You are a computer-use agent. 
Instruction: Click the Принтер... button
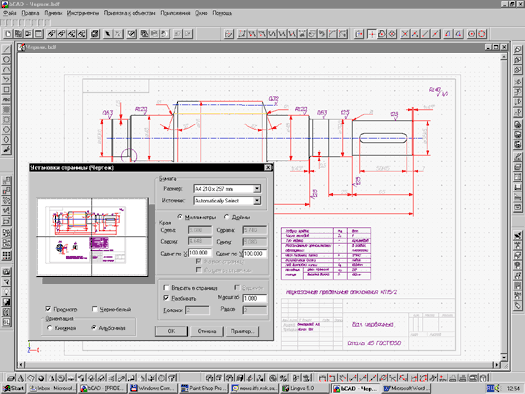[x=242, y=331]
